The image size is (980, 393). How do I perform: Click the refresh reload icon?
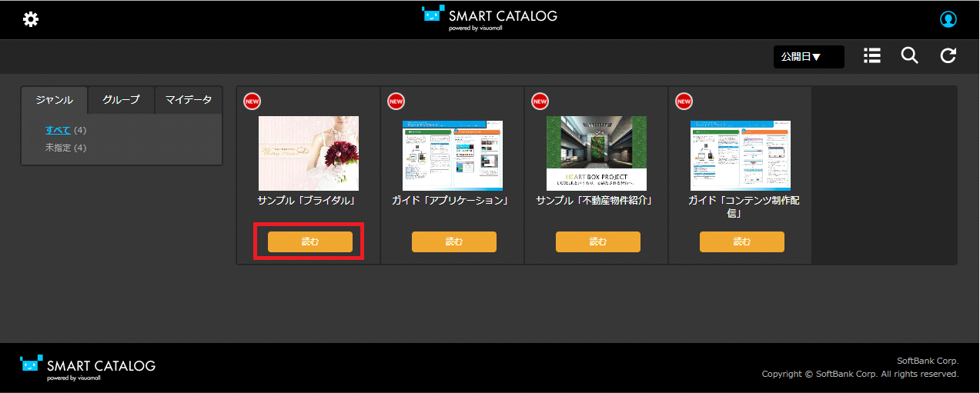coord(948,55)
